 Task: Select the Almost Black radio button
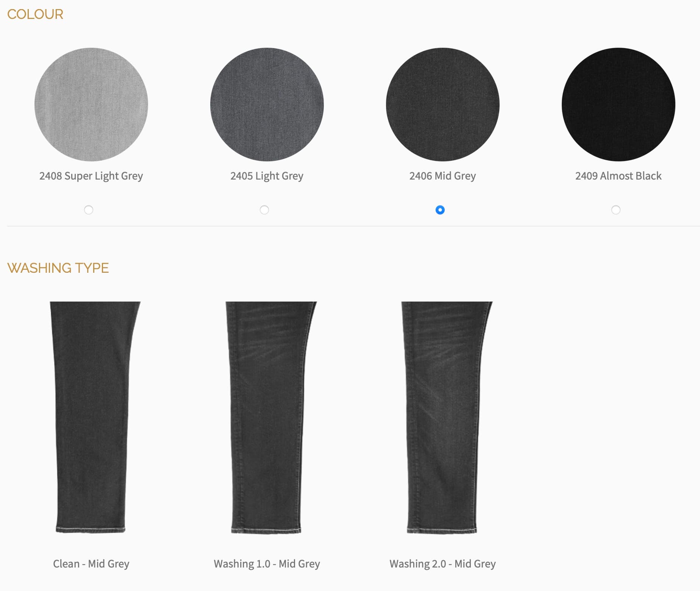(x=616, y=210)
